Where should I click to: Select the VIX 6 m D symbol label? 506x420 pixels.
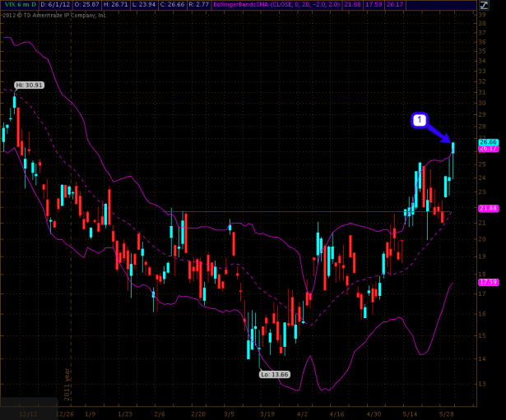pyautogui.click(x=16, y=5)
